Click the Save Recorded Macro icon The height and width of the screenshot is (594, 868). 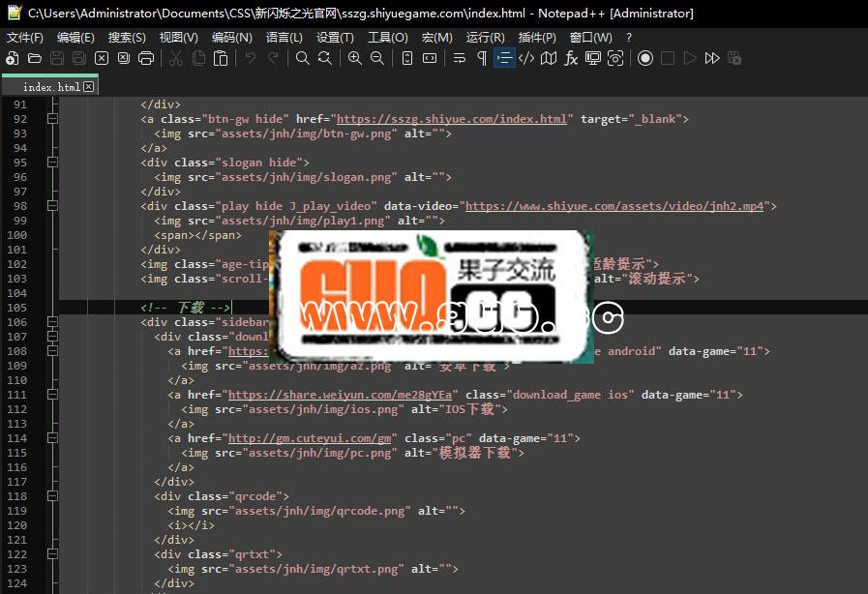pyautogui.click(x=734, y=58)
